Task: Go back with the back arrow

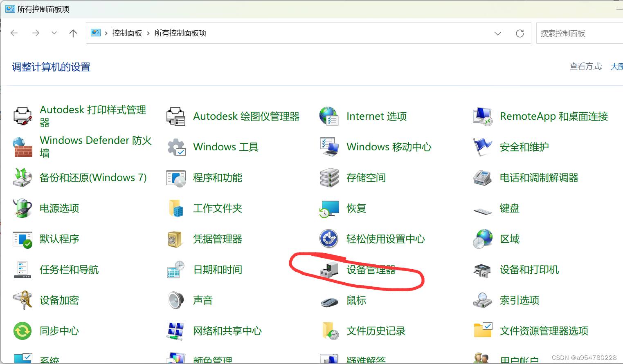Action: click(14, 33)
